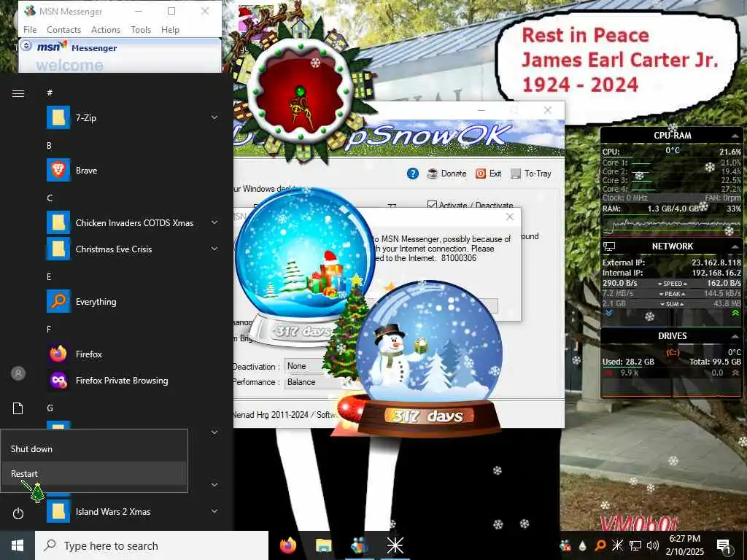Click the Exit button in DesktopSnowOK
The image size is (747, 560).
pyautogui.click(x=488, y=174)
